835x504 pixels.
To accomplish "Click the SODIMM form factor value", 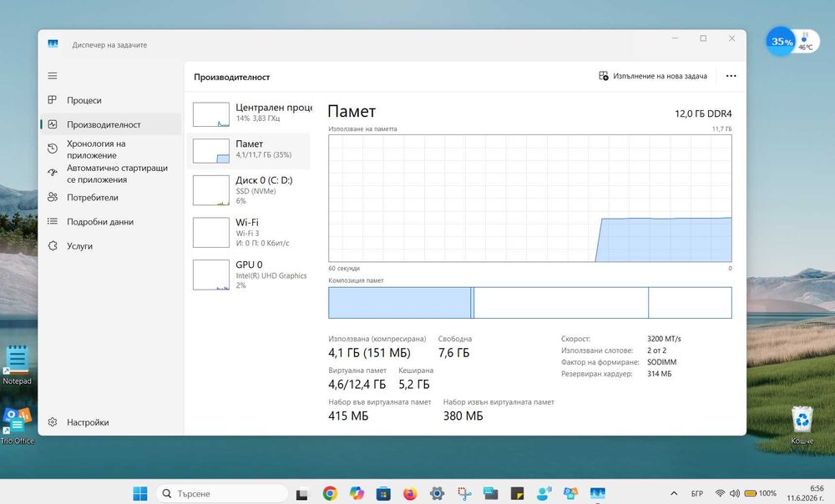I will [x=661, y=362].
